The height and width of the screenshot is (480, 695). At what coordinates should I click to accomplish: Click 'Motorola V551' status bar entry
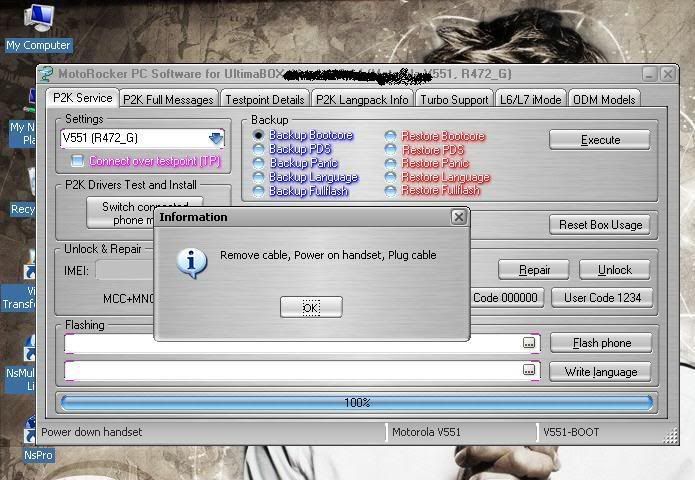click(x=426, y=432)
